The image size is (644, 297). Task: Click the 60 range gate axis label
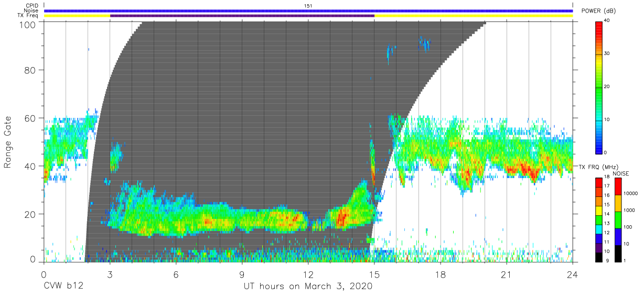click(x=31, y=118)
